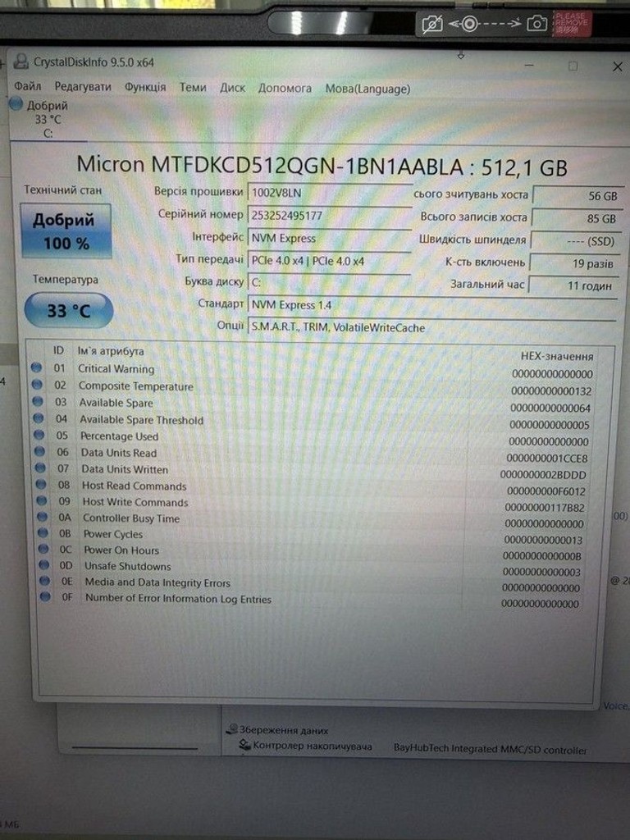Click the status dot of Host Write Commands row
This screenshot has height=840, width=630.
pyautogui.click(x=42, y=500)
